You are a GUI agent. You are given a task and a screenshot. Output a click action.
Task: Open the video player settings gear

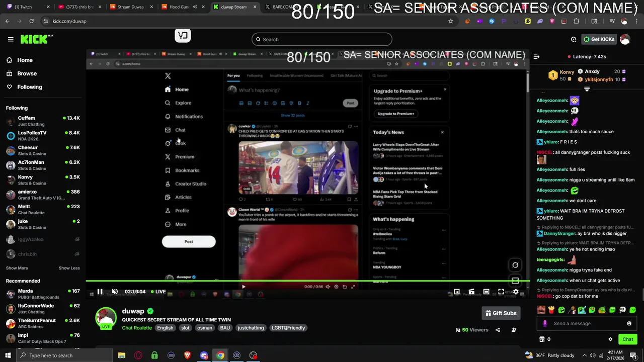516,292
